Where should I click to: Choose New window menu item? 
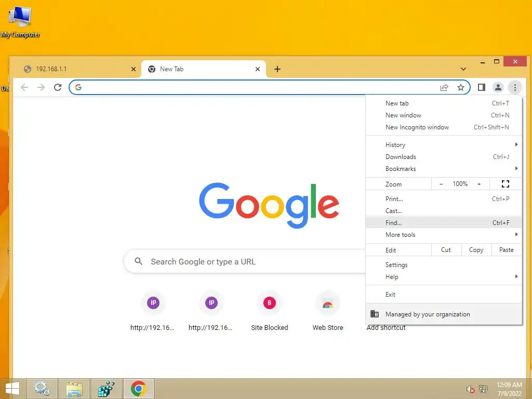point(444,115)
